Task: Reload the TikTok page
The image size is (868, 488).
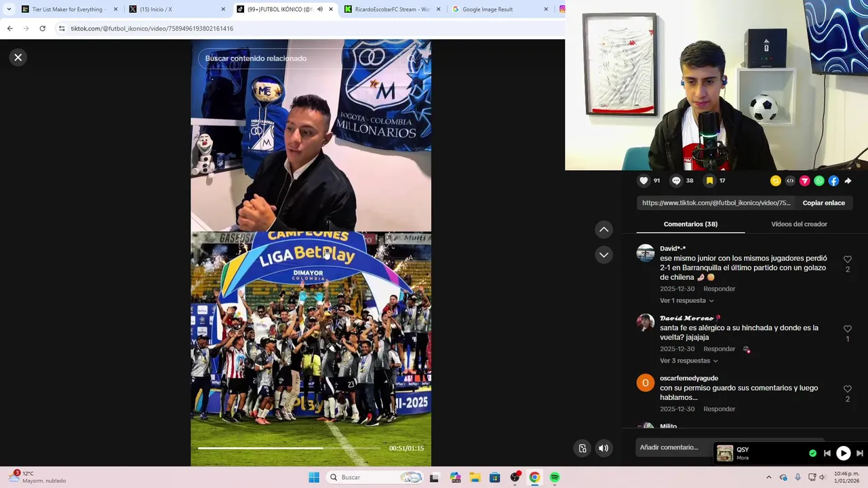Action: click(x=42, y=28)
